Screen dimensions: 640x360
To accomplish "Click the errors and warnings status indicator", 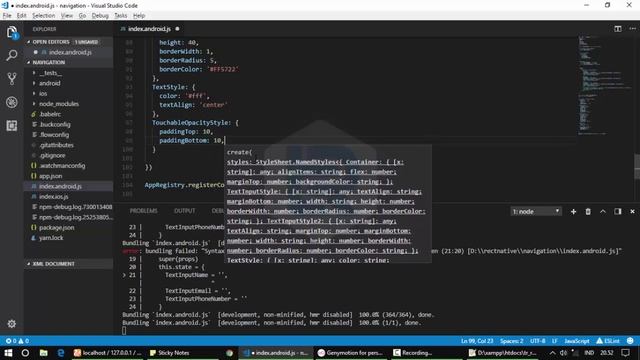I will pyautogui.click(x=17, y=341).
